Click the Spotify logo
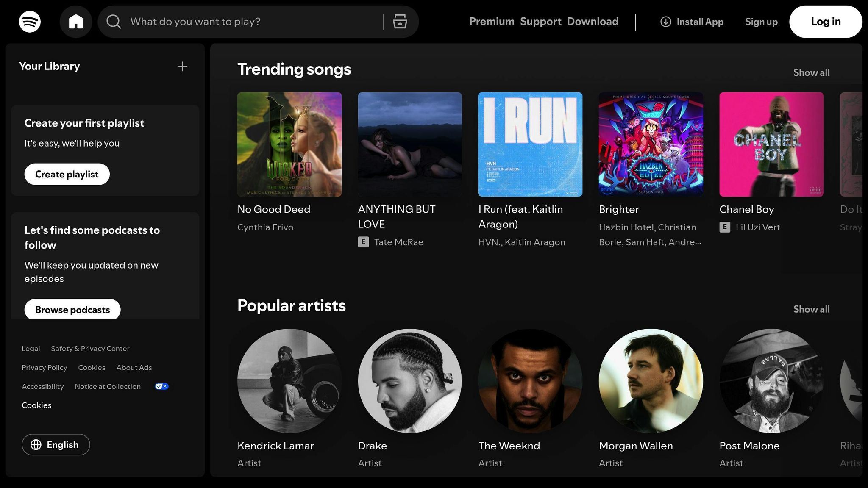 coord(30,22)
